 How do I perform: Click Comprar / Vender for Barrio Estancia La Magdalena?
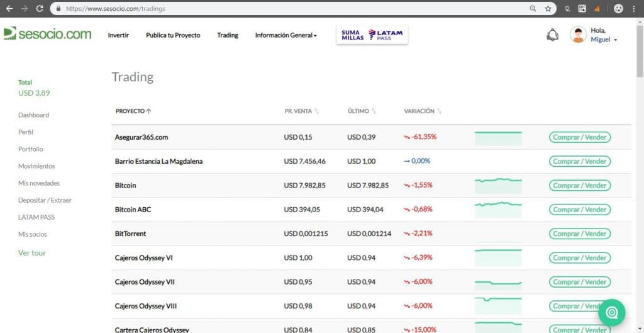579,162
